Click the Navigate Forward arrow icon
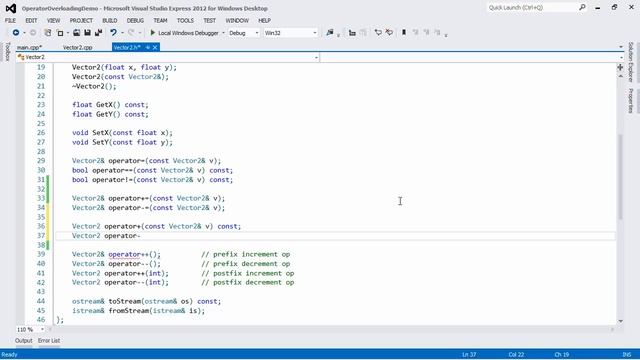Image resolution: width=640 pixels, height=360 pixels. coord(33,33)
